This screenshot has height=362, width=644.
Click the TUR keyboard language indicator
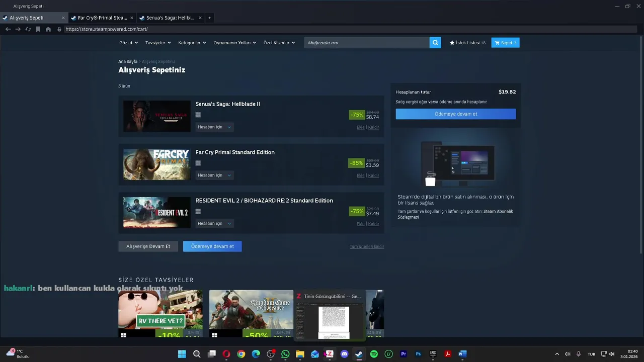point(592,354)
